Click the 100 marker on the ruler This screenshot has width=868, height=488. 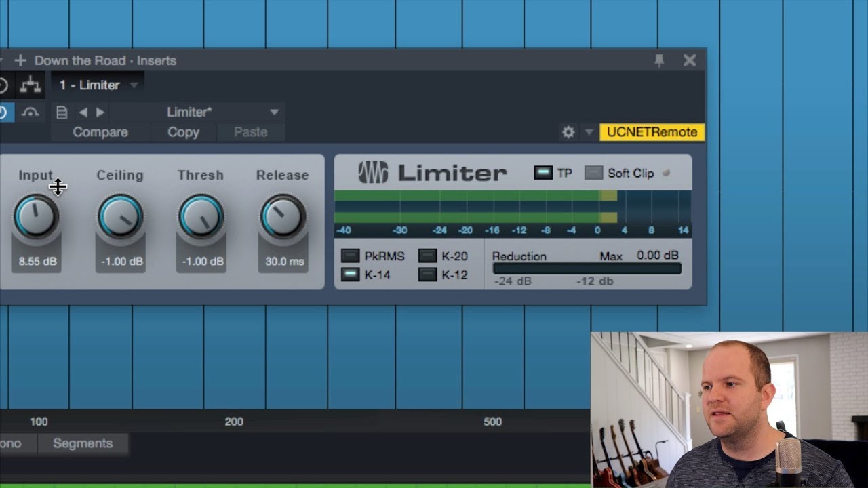click(x=39, y=422)
